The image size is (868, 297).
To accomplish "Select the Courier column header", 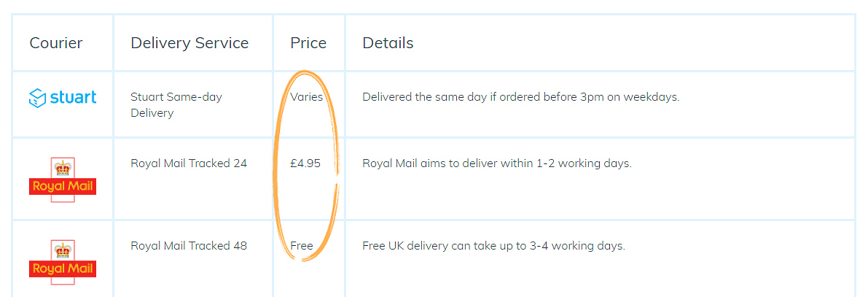I will tap(56, 42).
